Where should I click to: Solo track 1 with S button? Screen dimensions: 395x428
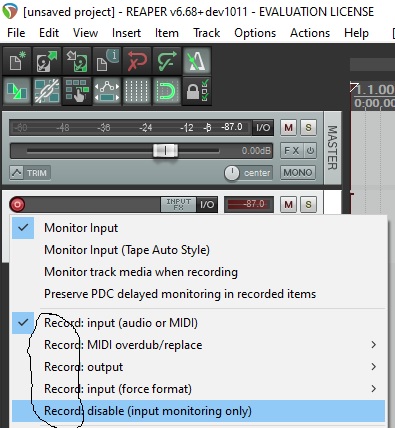308,204
